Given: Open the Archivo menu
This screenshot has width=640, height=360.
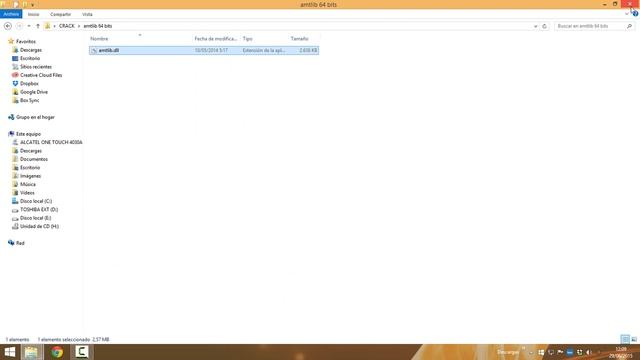Looking at the screenshot, I should pos(11,14).
